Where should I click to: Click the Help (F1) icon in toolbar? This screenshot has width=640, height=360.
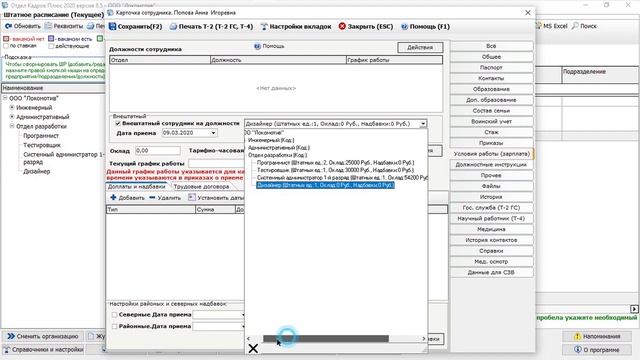click(404, 27)
